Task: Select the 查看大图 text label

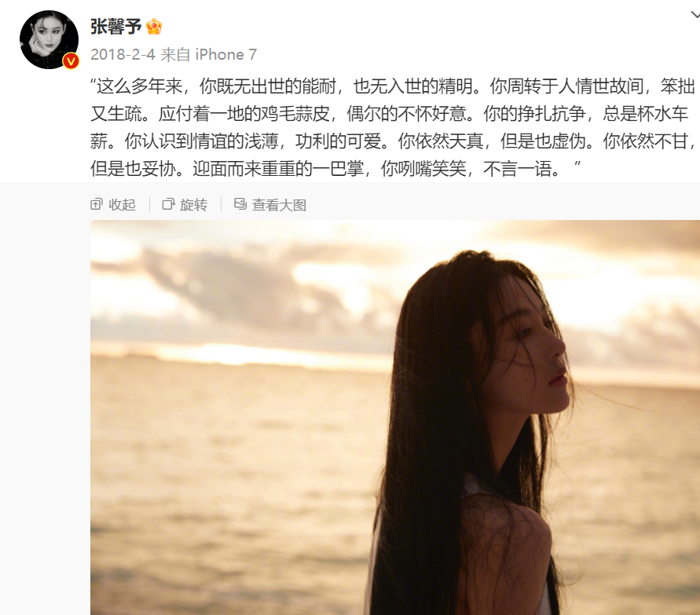Action: pos(279,205)
